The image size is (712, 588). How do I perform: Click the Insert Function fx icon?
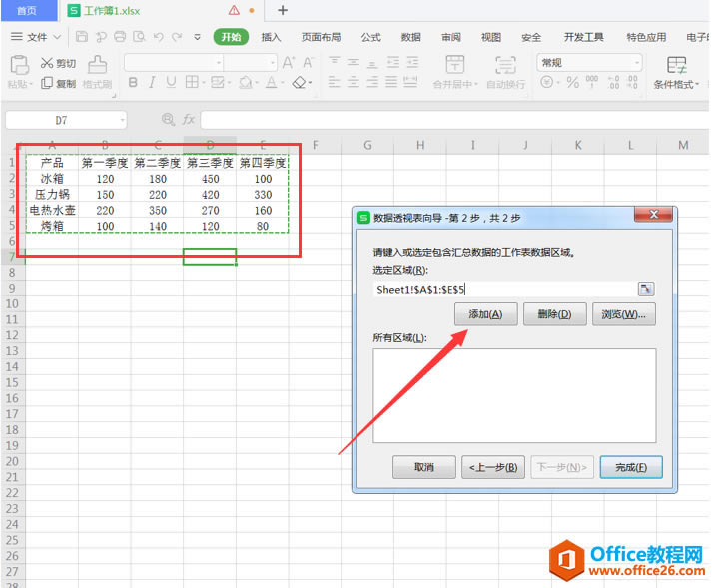(x=189, y=120)
